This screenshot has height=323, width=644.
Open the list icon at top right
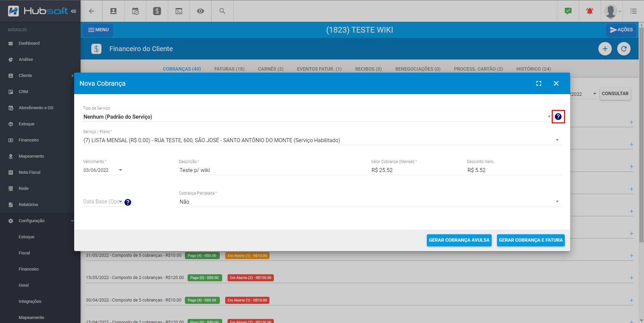[x=633, y=11]
